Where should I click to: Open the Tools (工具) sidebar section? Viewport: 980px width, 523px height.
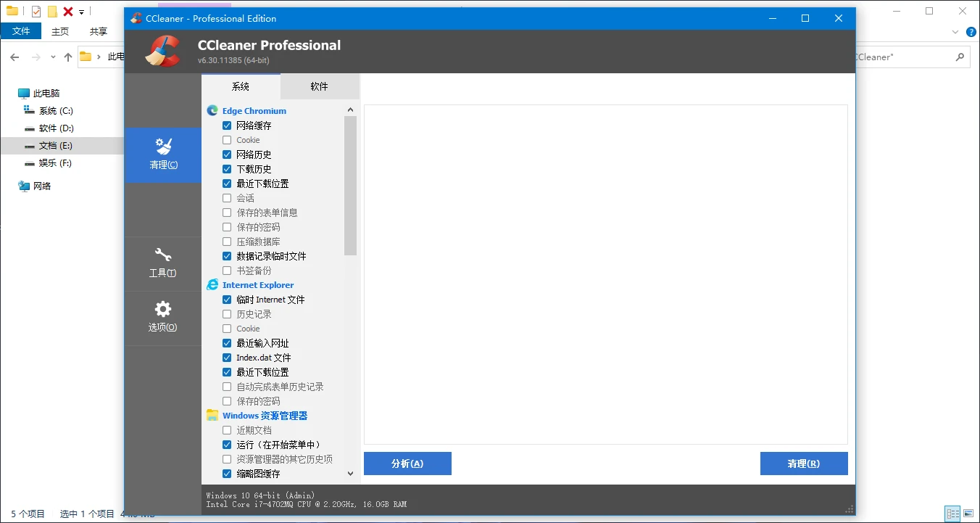click(x=163, y=263)
